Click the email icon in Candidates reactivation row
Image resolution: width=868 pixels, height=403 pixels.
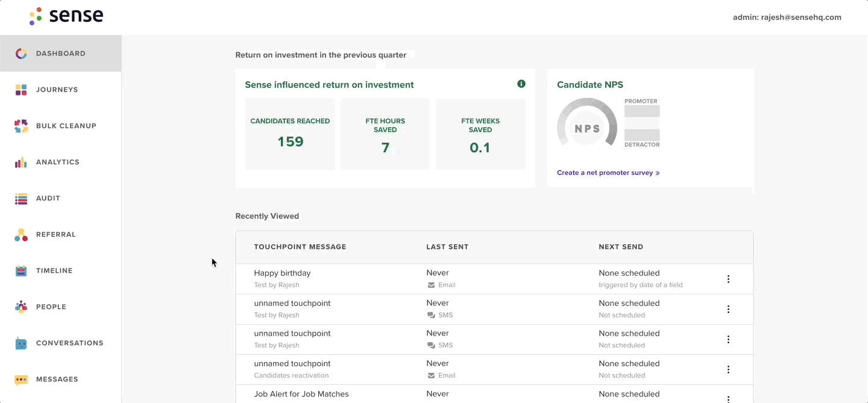(431, 375)
